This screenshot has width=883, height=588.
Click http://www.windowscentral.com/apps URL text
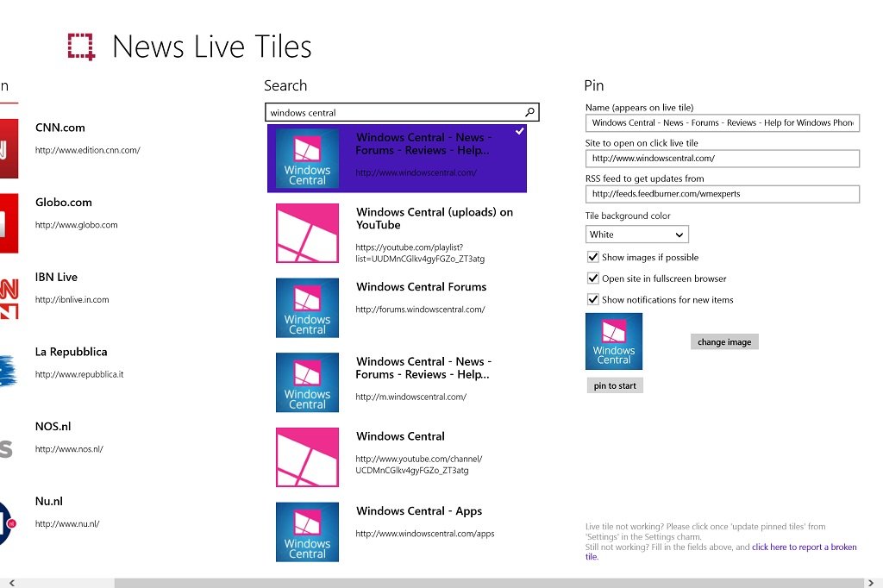pos(425,534)
